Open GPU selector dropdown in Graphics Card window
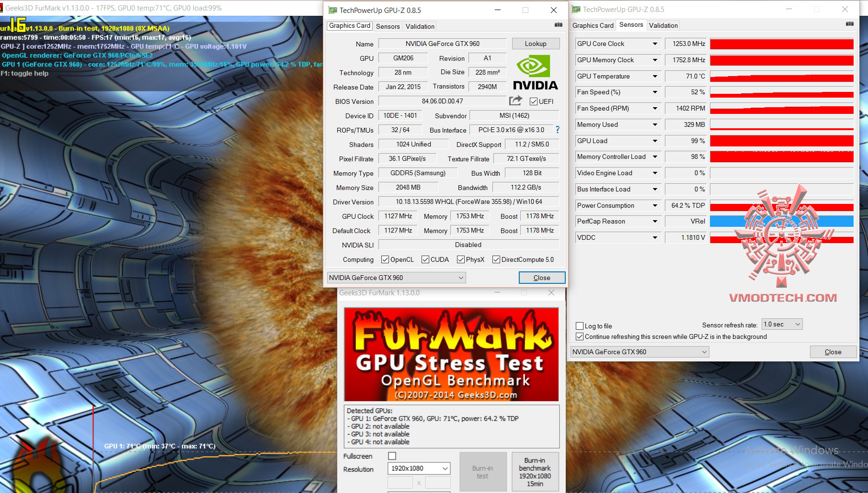The image size is (868, 493). [396, 278]
